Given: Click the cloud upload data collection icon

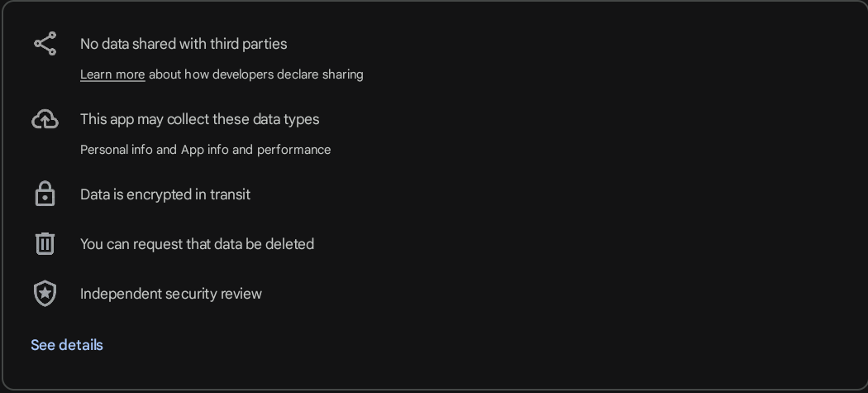Looking at the screenshot, I should tap(45, 120).
